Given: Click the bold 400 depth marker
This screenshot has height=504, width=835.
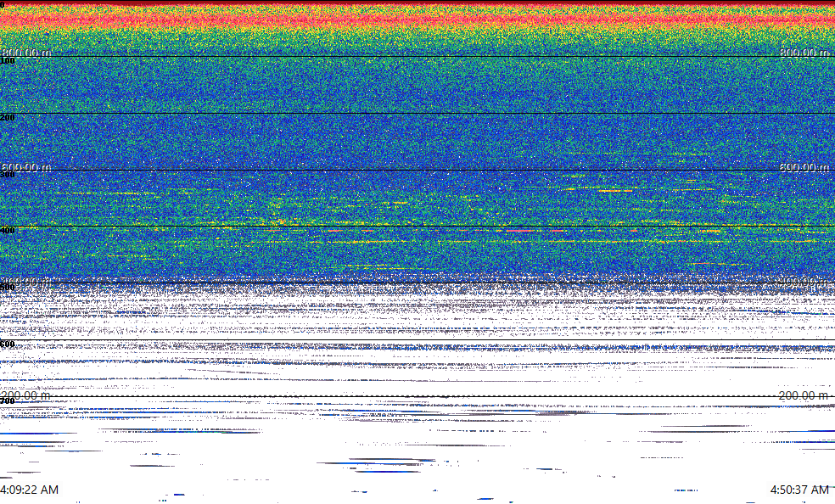Looking at the screenshot, I should [x=8, y=231].
